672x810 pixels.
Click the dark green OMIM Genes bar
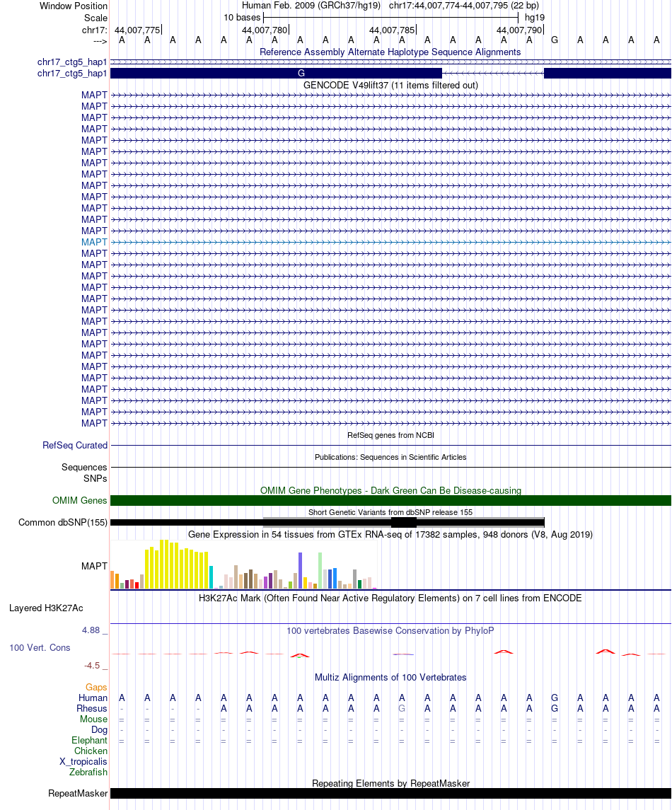(390, 501)
